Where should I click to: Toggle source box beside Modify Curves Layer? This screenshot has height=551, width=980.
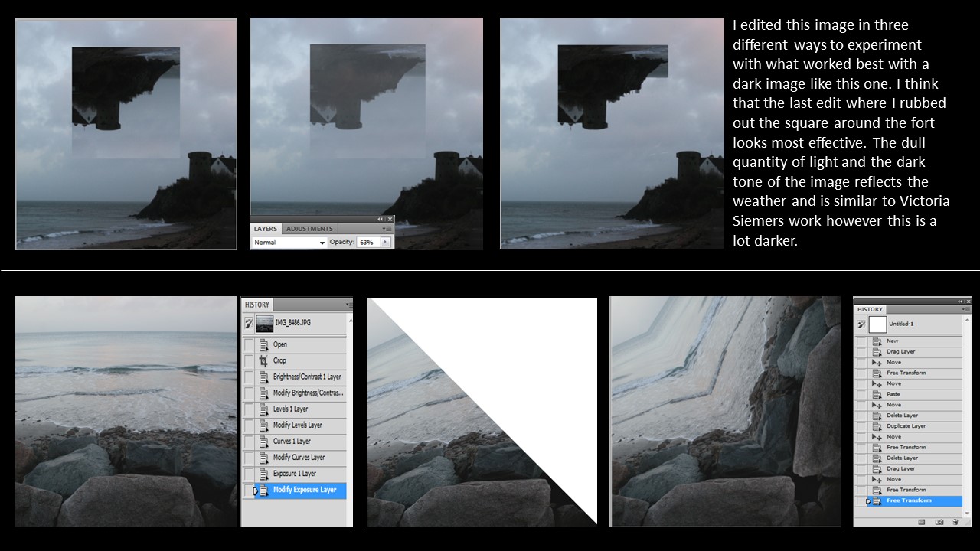[x=249, y=457]
